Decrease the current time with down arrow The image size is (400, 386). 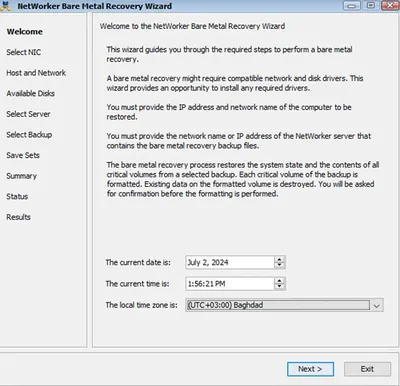tap(280, 287)
